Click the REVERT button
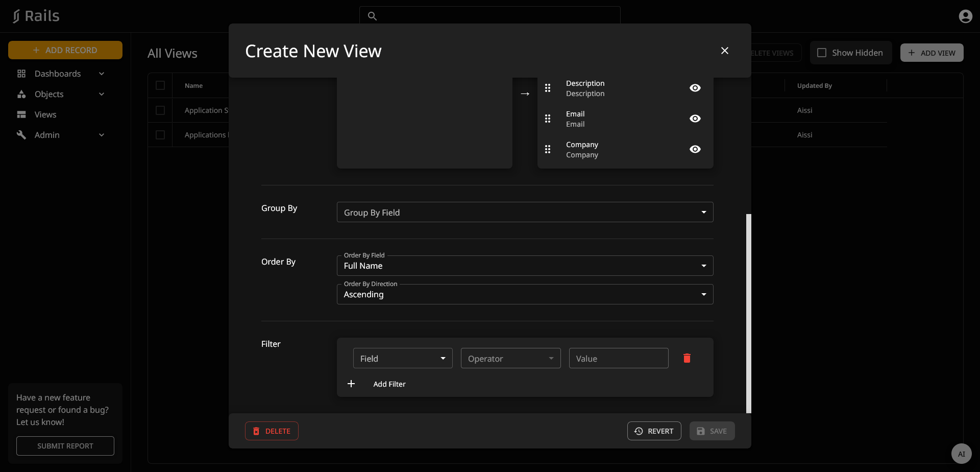 (x=654, y=431)
